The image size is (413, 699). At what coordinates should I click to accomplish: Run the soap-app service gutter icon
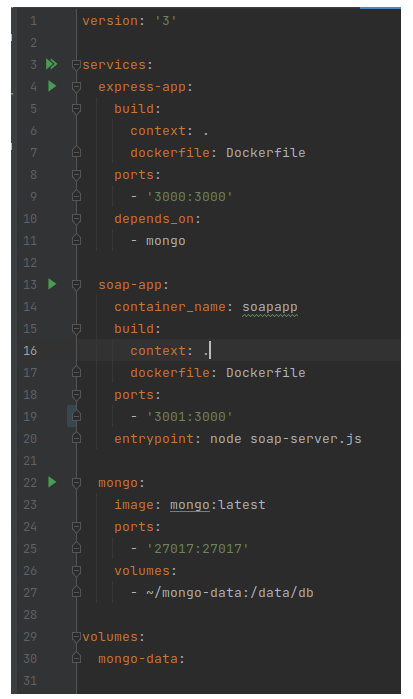pos(52,284)
